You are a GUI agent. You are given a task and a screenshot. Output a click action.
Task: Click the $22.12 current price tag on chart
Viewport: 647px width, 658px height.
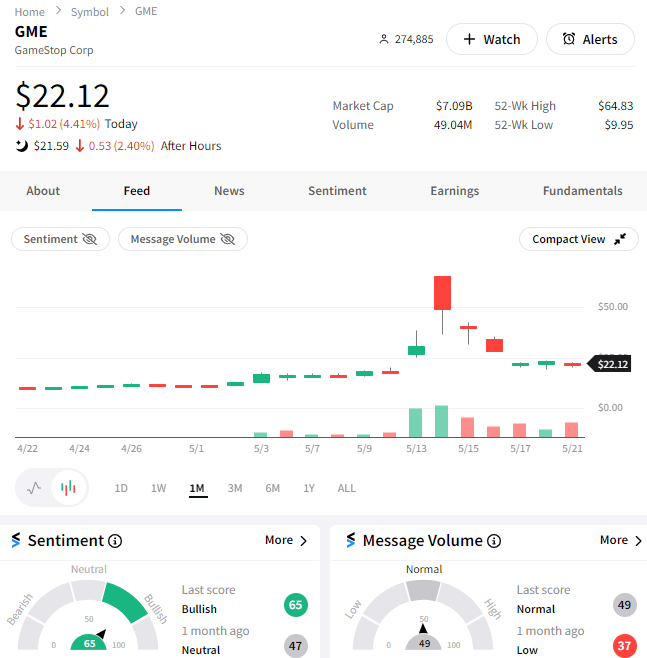[609, 364]
